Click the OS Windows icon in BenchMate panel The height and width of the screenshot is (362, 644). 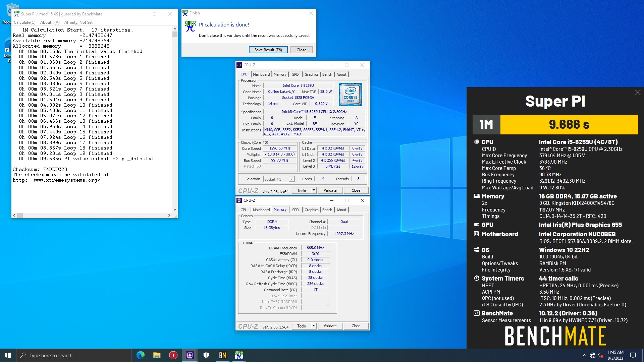[x=476, y=250]
